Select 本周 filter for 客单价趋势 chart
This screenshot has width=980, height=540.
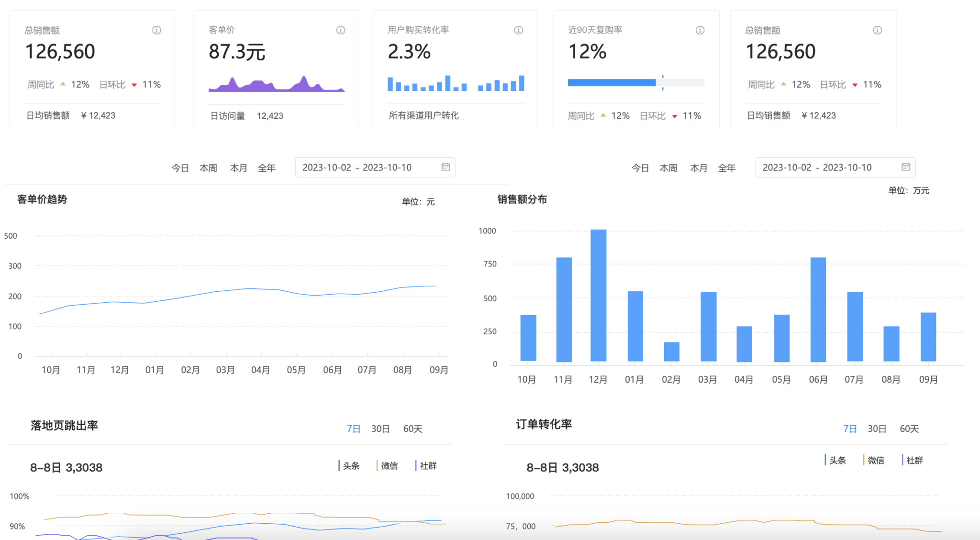208,168
